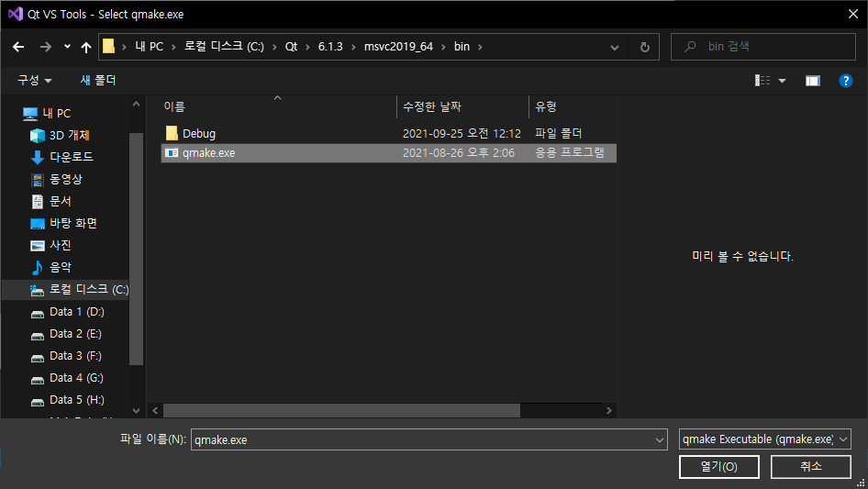Close the Select qmake.exe dialog
The width and height of the screenshot is (868, 489).
pyautogui.click(x=853, y=14)
